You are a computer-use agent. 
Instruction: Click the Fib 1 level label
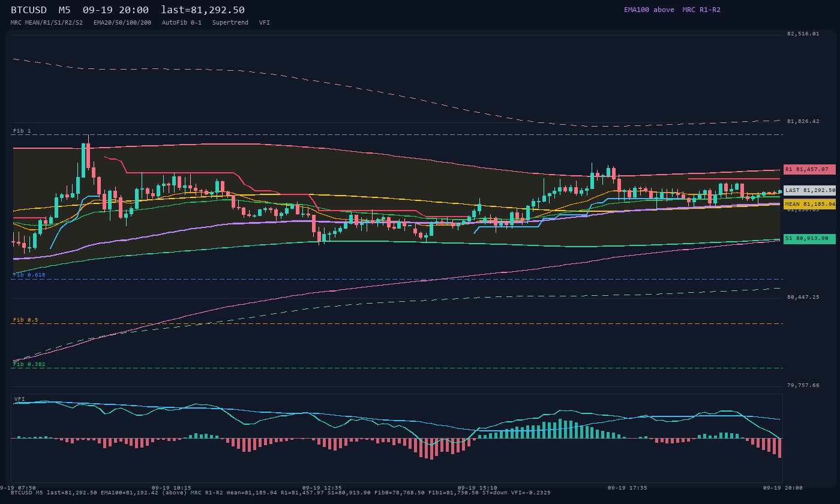click(x=22, y=131)
